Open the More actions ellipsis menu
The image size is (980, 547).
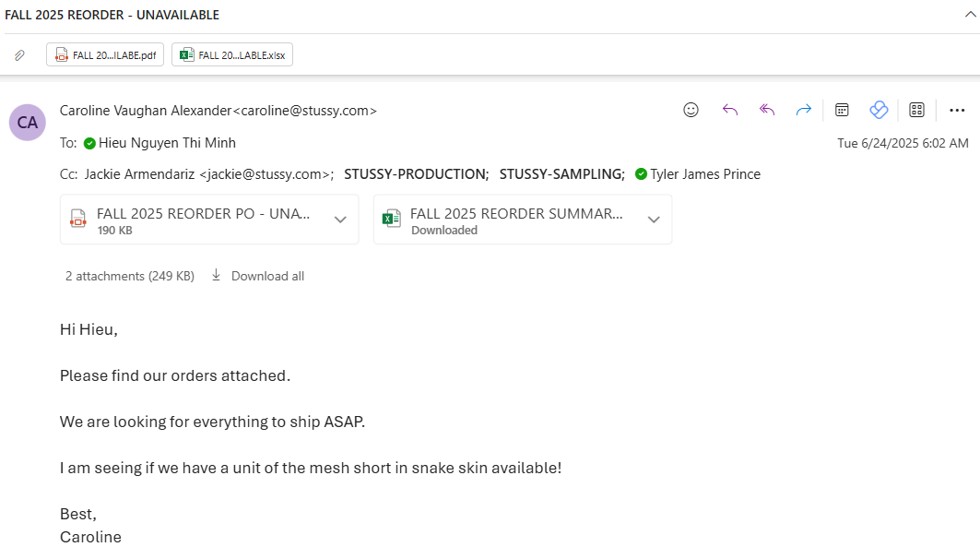pos(955,110)
